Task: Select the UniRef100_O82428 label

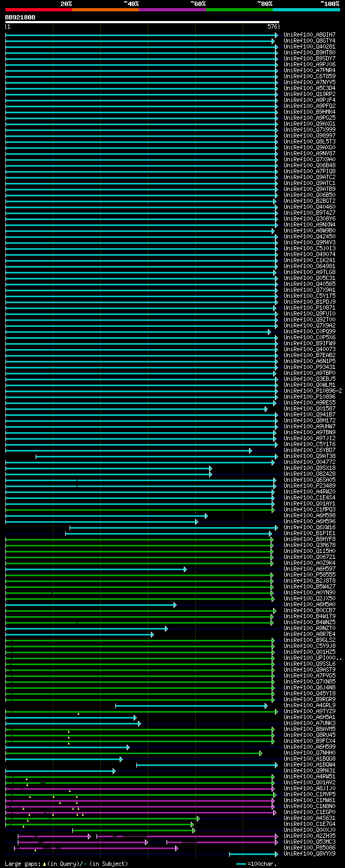Action: [x=309, y=474]
